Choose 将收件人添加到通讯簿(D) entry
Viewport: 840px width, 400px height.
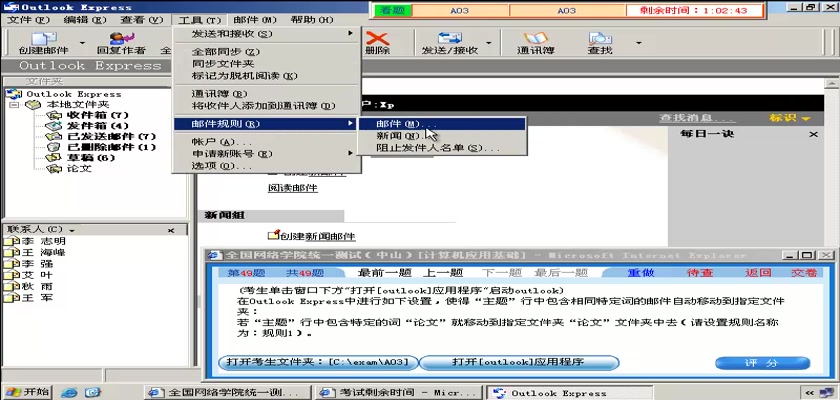pyautogui.click(x=266, y=106)
